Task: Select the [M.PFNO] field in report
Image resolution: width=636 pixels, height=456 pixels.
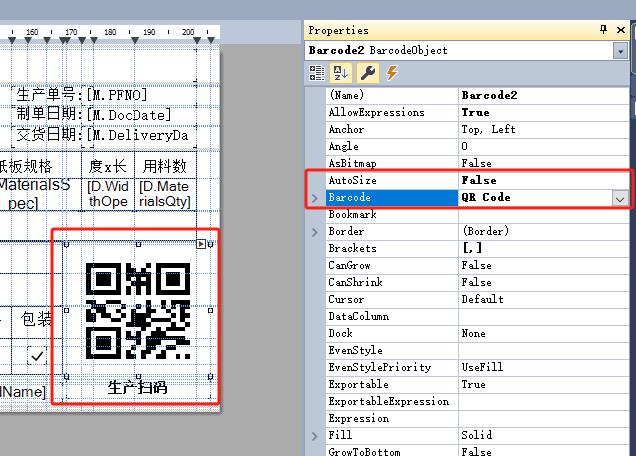Action: 118,95
